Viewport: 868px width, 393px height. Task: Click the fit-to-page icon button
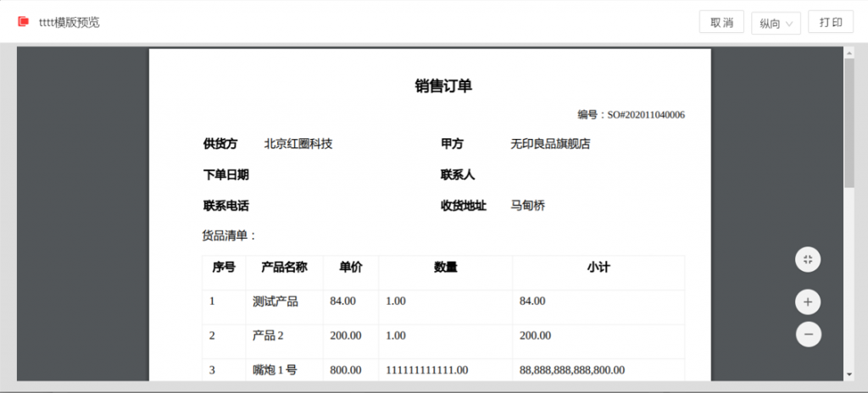click(808, 259)
